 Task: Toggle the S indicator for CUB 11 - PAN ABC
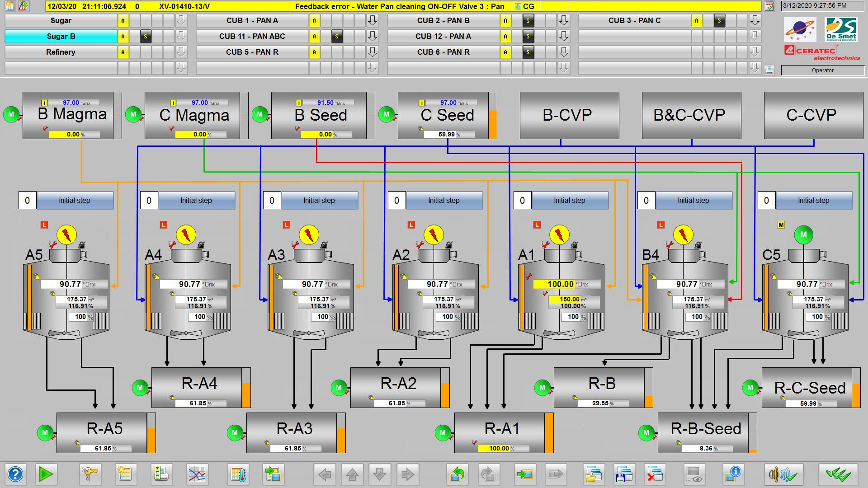[x=337, y=37]
